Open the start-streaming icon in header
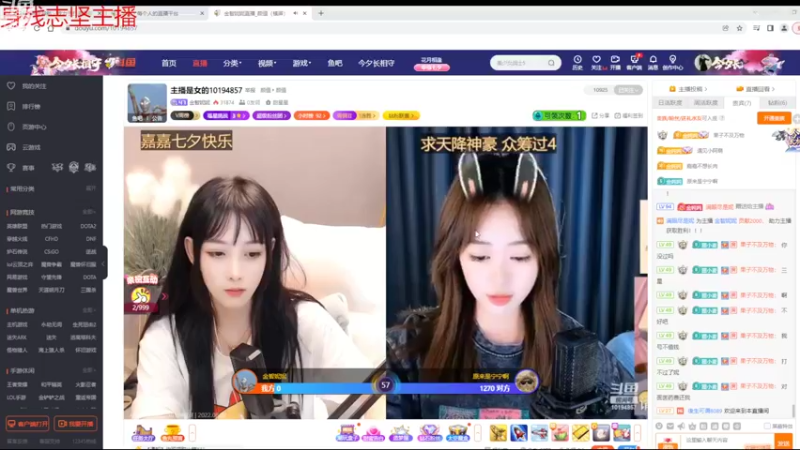 615,62
